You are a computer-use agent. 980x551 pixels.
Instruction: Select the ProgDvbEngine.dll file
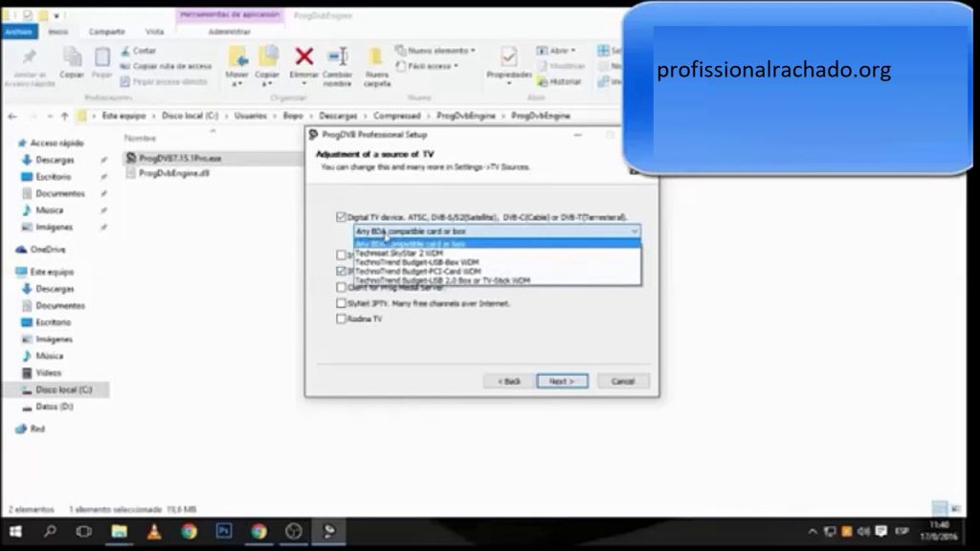coord(174,173)
